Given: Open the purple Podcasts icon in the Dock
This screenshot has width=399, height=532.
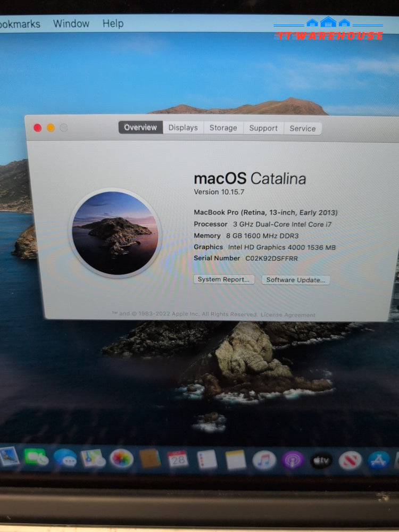Looking at the screenshot, I should coord(293,460).
